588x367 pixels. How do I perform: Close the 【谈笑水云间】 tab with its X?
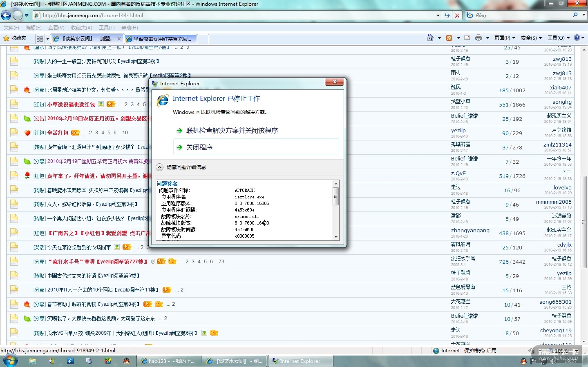point(119,39)
